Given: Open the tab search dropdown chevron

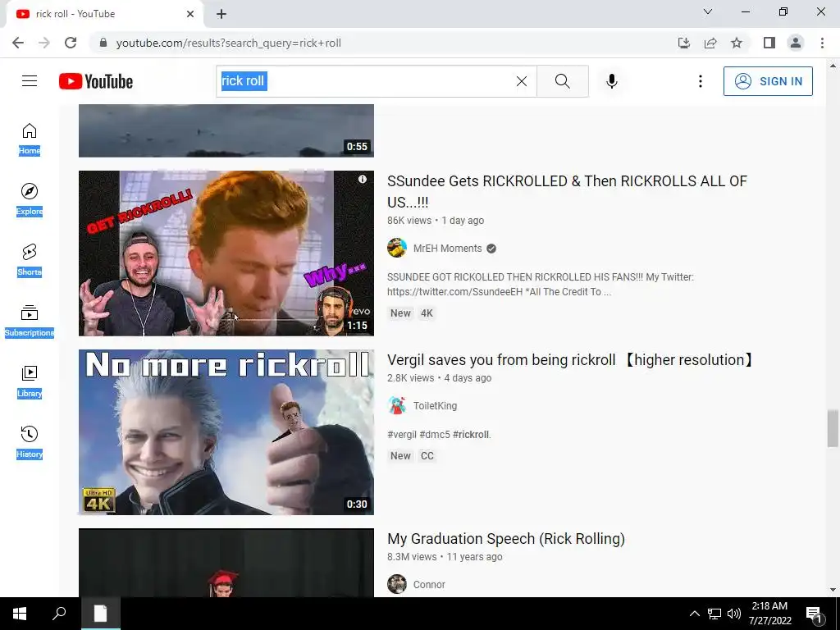Looking at the screenshot, I should click(x=708, y=11).
